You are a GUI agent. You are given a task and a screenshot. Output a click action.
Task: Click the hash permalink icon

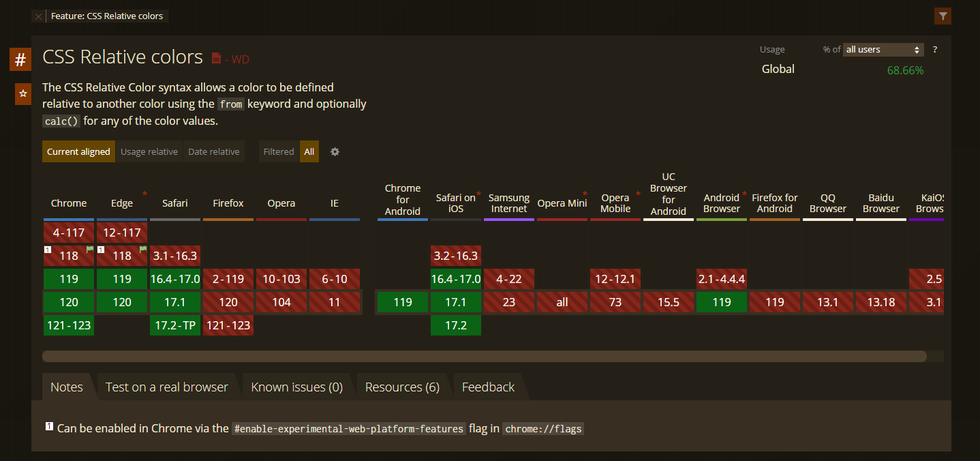coord(20,60)
